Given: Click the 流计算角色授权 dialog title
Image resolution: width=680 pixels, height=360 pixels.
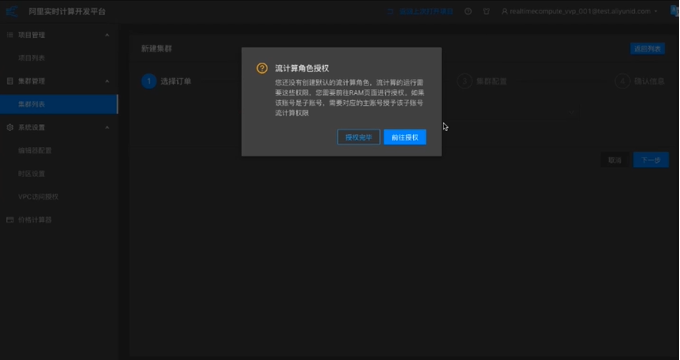Looking at the screenshot, I should [x=302, y=69].
